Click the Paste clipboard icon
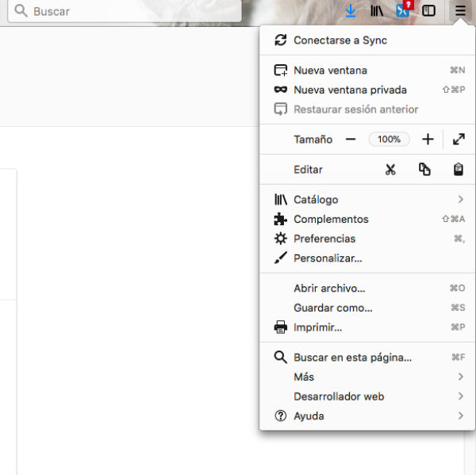Image resolution: width=476 pixels, height=475 pixels. (459, 170)
